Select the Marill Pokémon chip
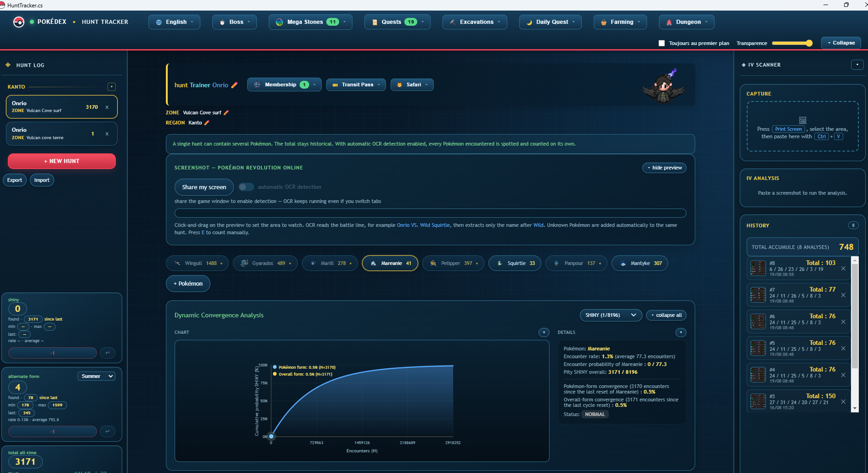The width and height of the screenshot is (868, 473). 330,264
